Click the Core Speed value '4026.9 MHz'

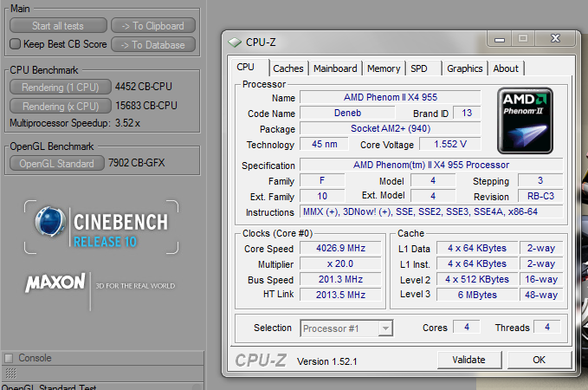(341, 248)
